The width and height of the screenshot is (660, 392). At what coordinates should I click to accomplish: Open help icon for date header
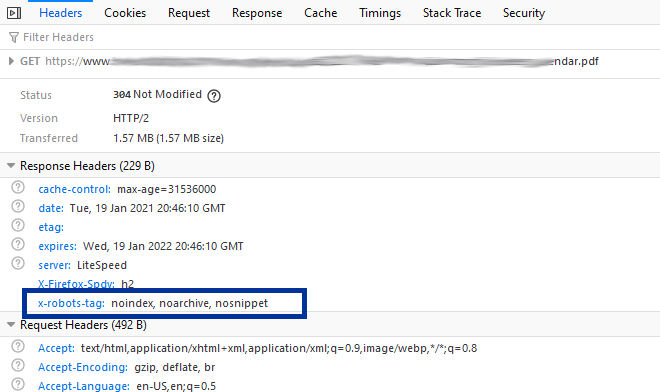[x=18, y=206]
